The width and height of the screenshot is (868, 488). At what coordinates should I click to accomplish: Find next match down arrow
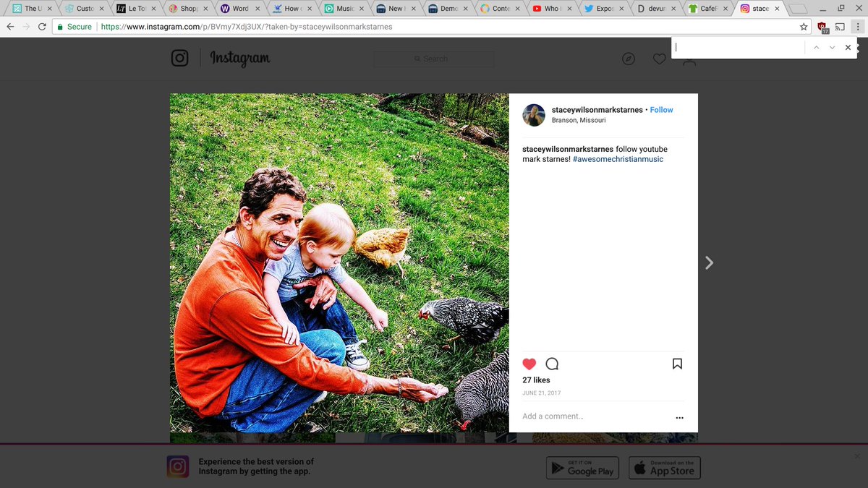tap(832, 48)
